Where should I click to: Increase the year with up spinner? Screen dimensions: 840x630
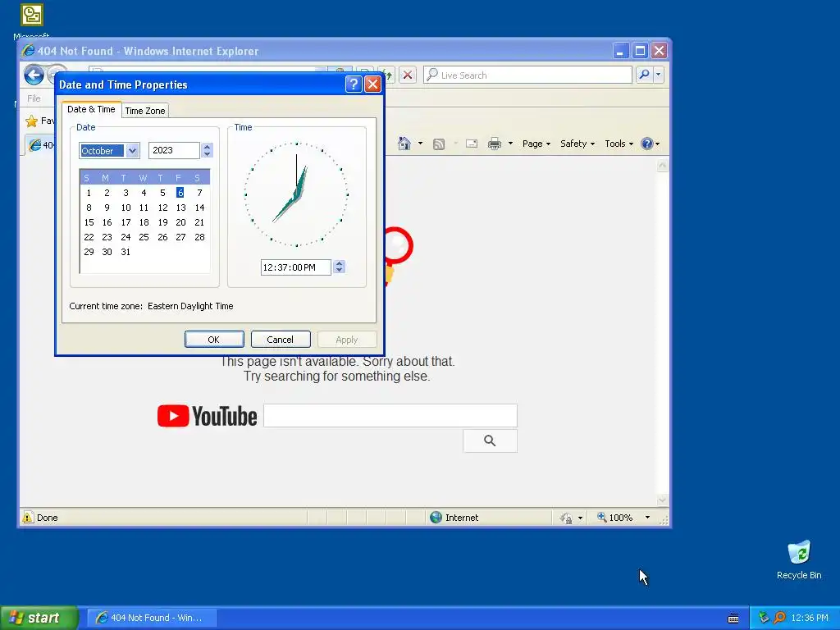tap(208, 146)
